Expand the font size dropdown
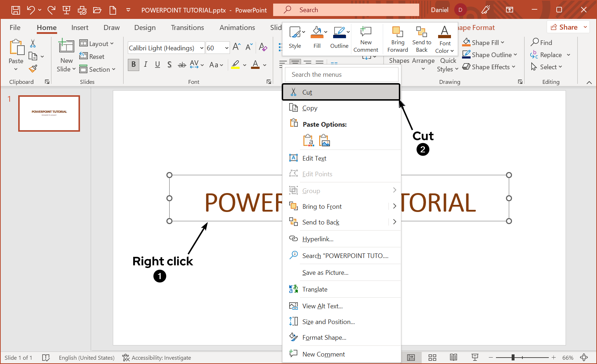597x364 pixels. (226, 48)
